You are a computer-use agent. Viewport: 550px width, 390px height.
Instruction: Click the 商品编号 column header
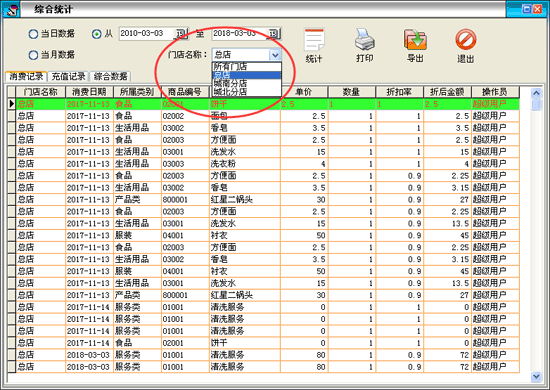(185, 92)
